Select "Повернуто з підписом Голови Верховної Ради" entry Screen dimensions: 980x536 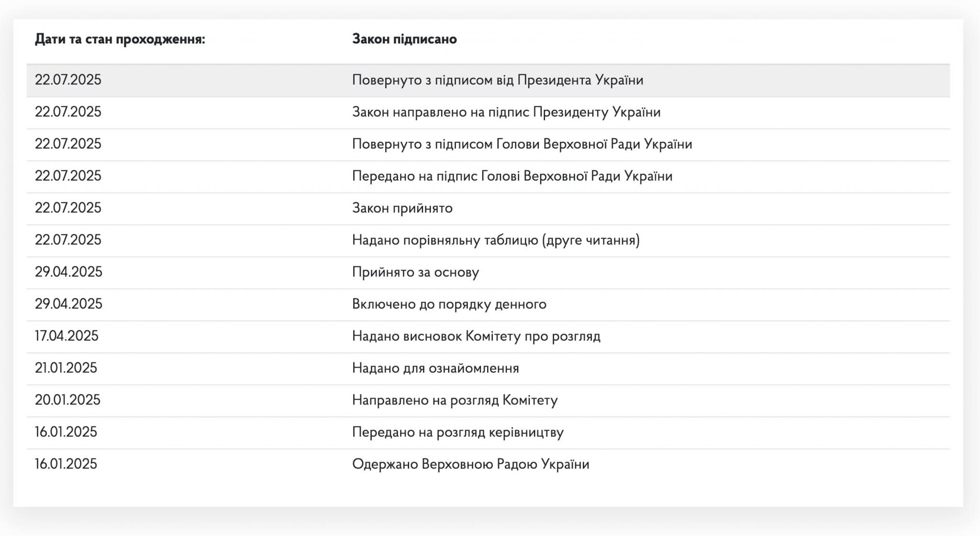tap(522, 144)
